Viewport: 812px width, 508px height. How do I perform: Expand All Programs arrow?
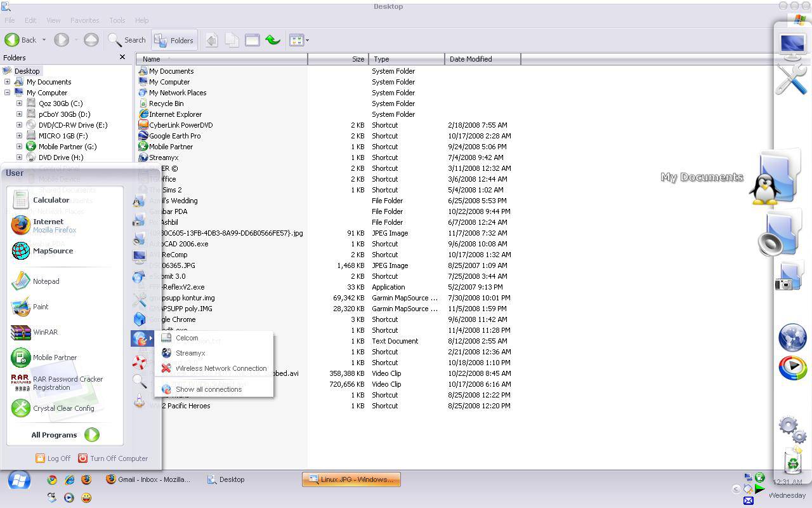(92, 435)
